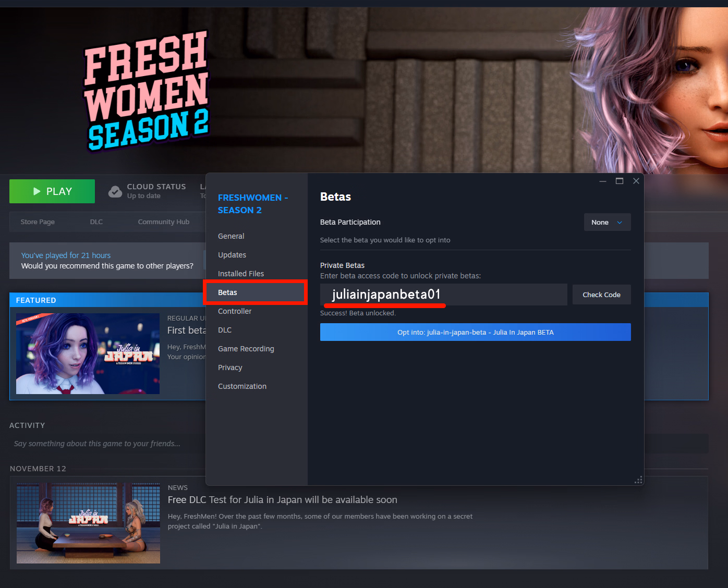Click the "Success! Beta unlocked." message
728x588 pixels.
click(x=358, y=313)
